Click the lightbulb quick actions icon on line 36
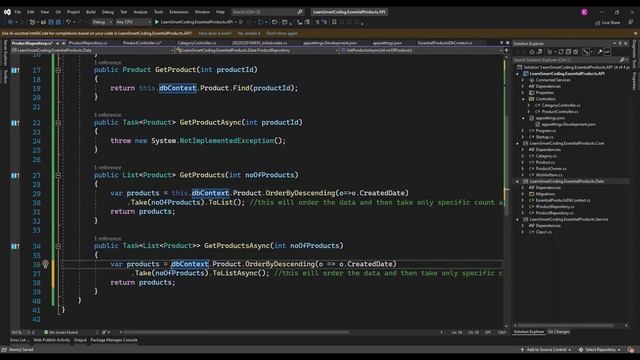This screenshot has width=640, height=360. (45, 264)
